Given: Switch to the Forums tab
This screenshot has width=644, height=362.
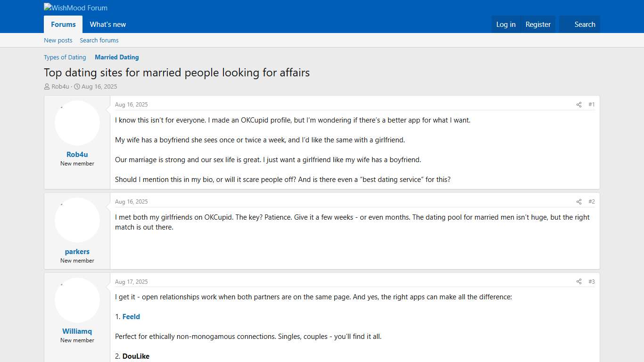Looking at the screenshot, I should click(x=63, y=25).
